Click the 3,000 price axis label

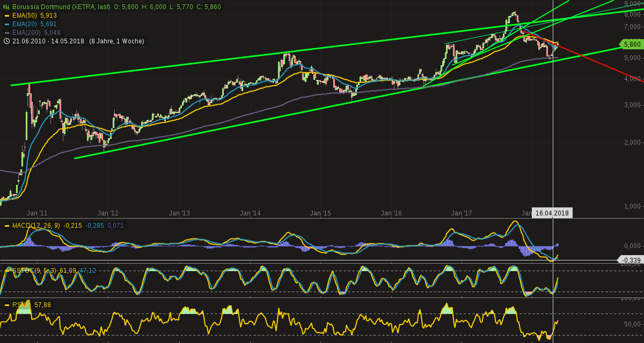coord(633,105)
